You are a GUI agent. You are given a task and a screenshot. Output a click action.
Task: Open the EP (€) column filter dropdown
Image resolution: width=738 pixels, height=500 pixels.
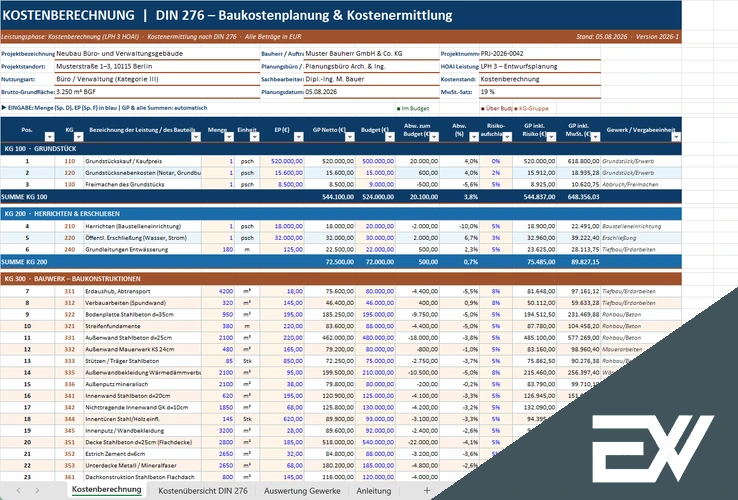click(x=298, y=137)
